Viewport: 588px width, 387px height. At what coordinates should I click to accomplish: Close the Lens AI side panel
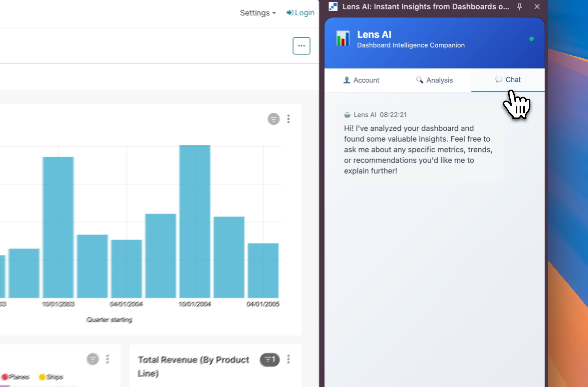coord(537,7)
